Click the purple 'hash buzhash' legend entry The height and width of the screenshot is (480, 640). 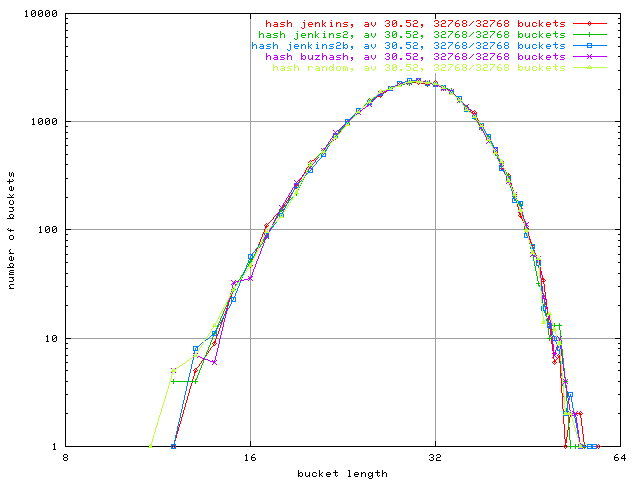tap(415, 57)
